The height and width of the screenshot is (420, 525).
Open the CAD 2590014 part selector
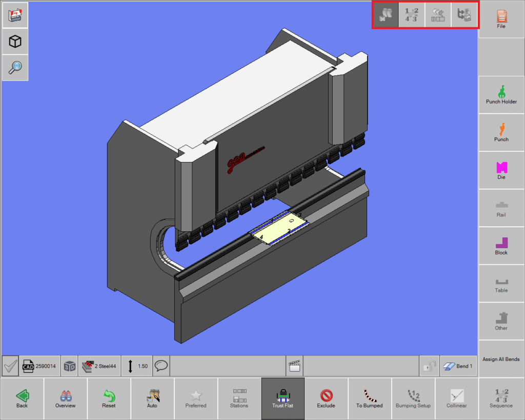pyautogui.click(x=40, y=366)
